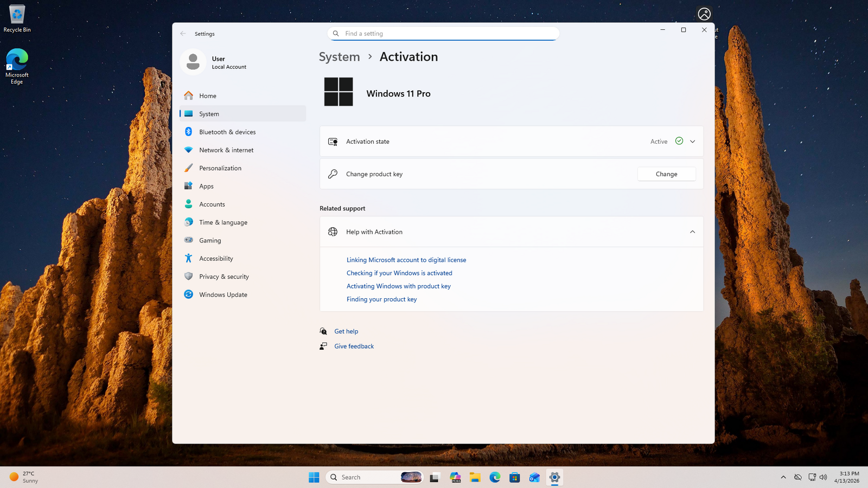Open the Finding your product key link
Screen dimensions: 868x488
[381, 299]
